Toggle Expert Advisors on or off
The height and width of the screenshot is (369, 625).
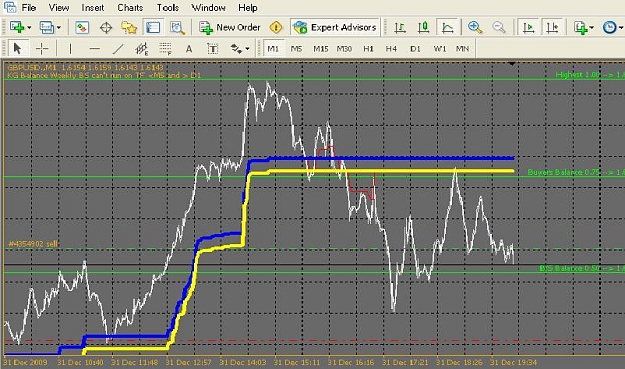click(334, 27)
